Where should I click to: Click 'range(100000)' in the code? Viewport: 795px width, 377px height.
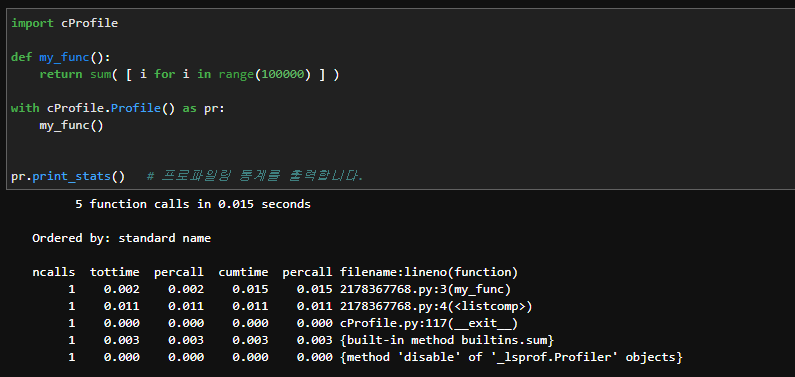(x=264, y=74)
